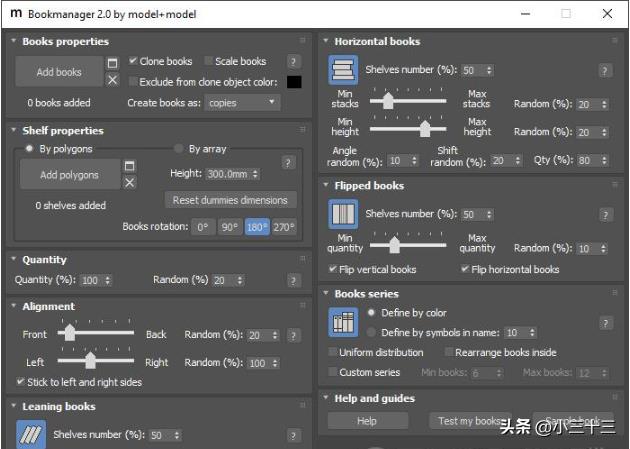Select the By array radio button

point(178,148)
